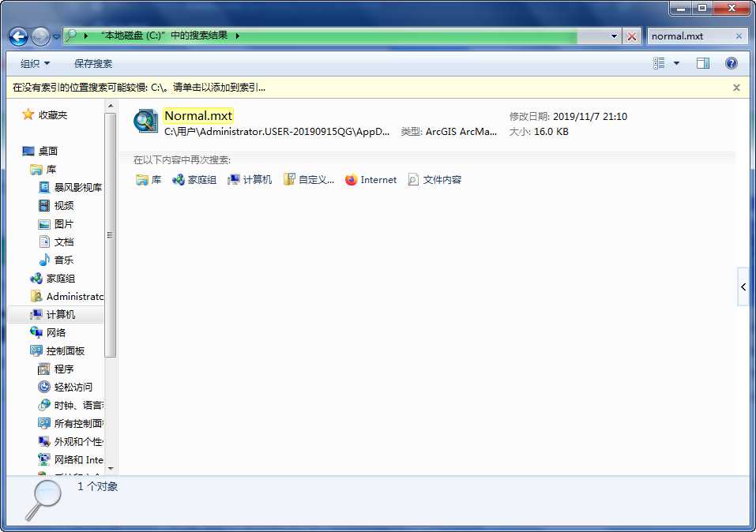Select the Normal.mxt file name

(198, 116)
